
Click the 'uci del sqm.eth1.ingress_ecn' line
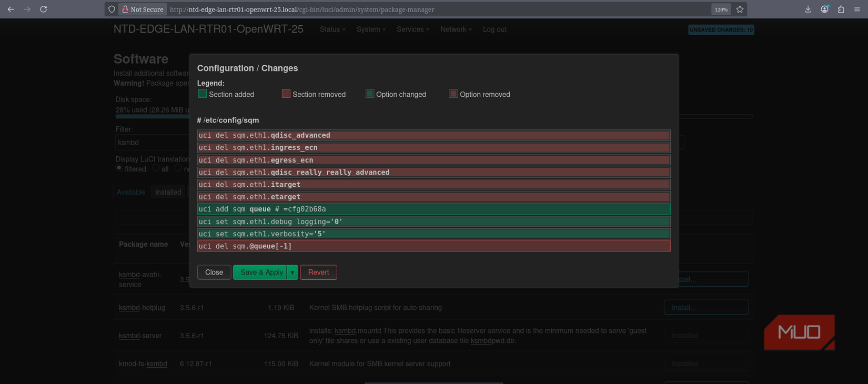click(434, 148)
